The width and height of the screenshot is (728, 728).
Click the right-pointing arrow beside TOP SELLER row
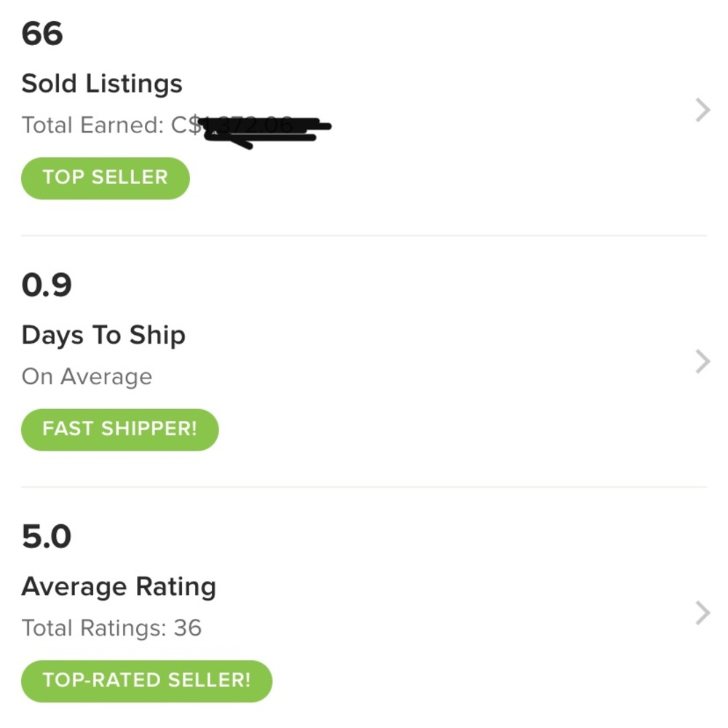(x=701, y=109)
